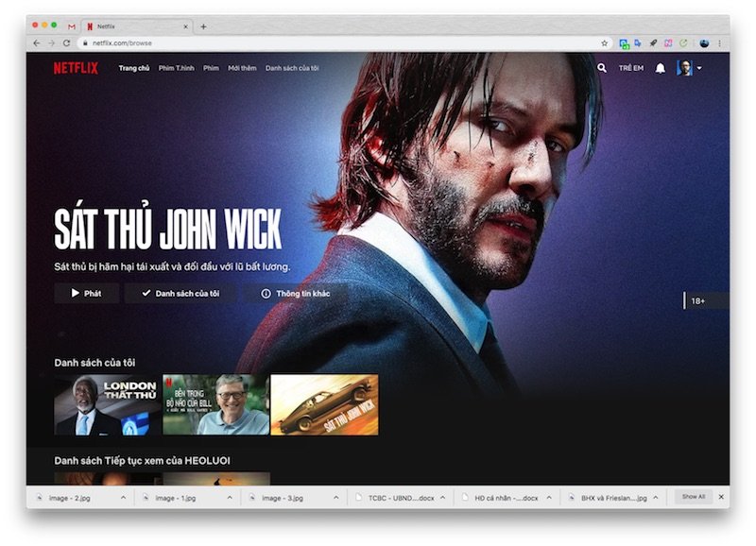Open Chrome three-dot menu
The height and width of the screenshot is (546, 756).
click(x=719, y=43)
